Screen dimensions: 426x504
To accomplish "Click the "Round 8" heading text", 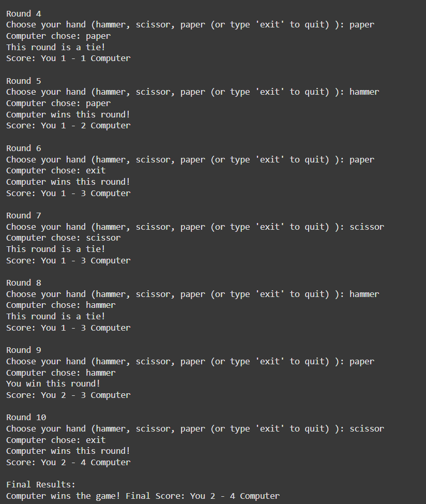I will click(24, 283).
